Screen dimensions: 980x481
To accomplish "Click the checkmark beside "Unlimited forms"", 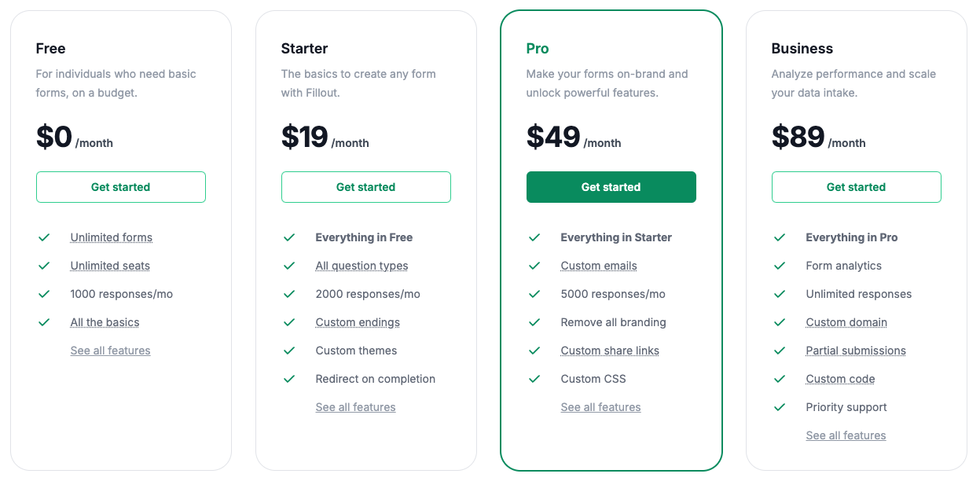I will pyautogui.click(x=45, y=237).
